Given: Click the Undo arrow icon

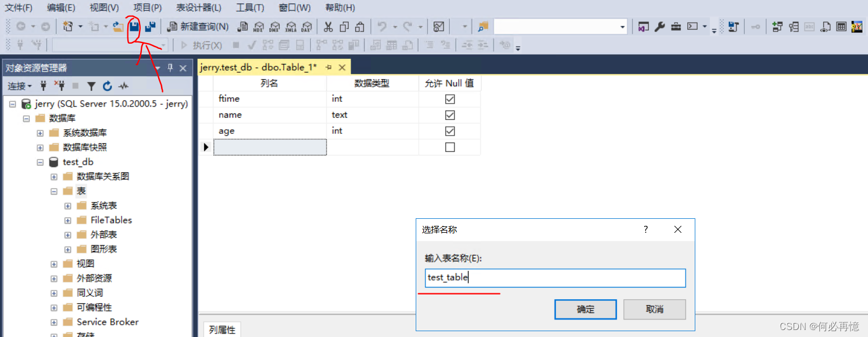Looking at the screenshot, I should (x=382, y=26).
